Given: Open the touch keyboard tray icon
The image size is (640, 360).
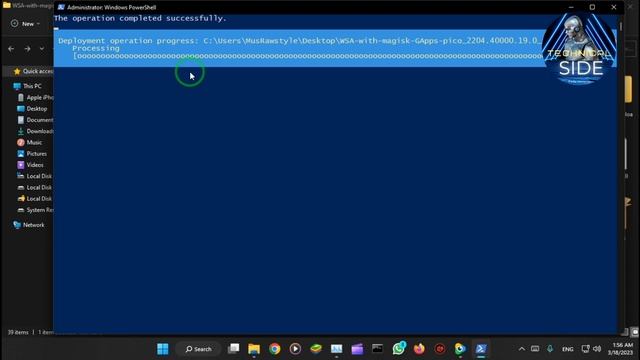Looking at the screenshot, I should click(535, 349).
